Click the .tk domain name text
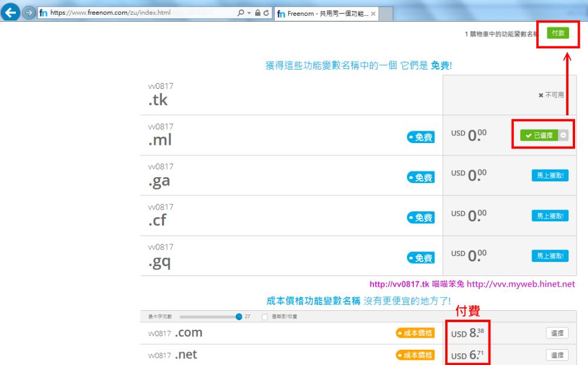Viewport: 588px width, 365px height. 158,100
